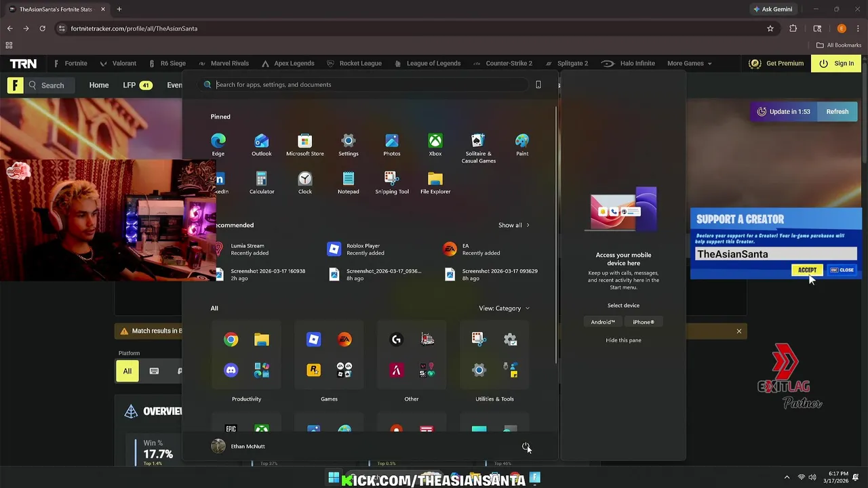Expand the More Games dropdown
868x488 pixels.
click(x=690, y=63)
